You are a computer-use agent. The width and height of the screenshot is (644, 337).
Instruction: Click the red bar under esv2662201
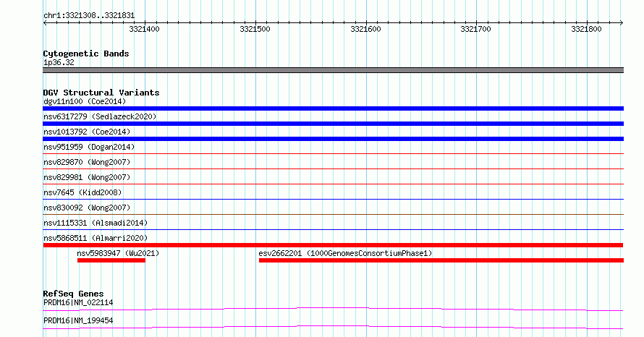coord(441,260)
